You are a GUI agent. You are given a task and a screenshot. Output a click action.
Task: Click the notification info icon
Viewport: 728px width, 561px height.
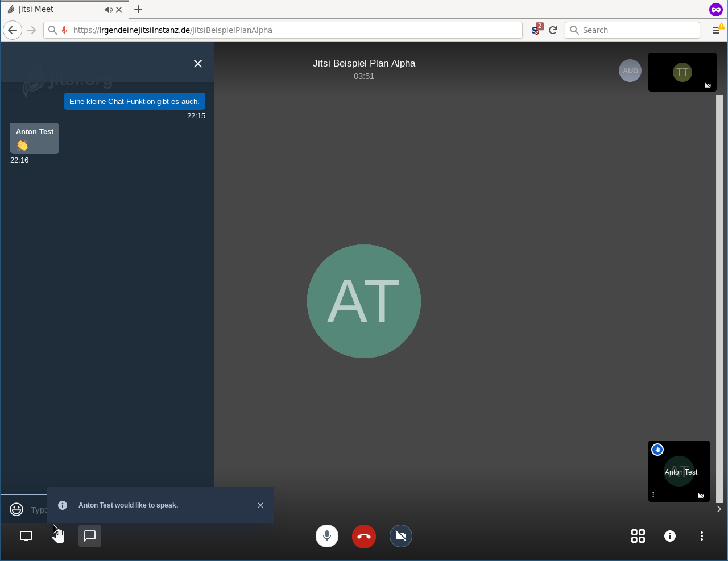[63, 505]
